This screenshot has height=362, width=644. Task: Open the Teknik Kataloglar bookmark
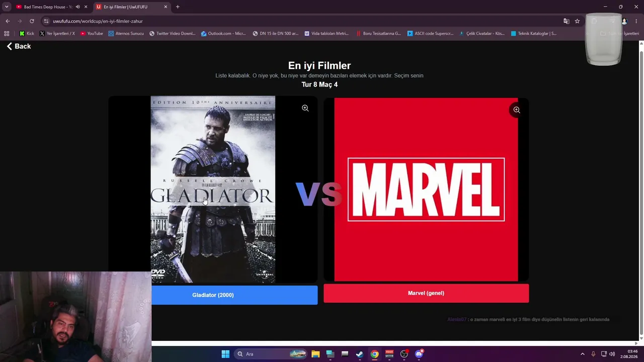533,34
